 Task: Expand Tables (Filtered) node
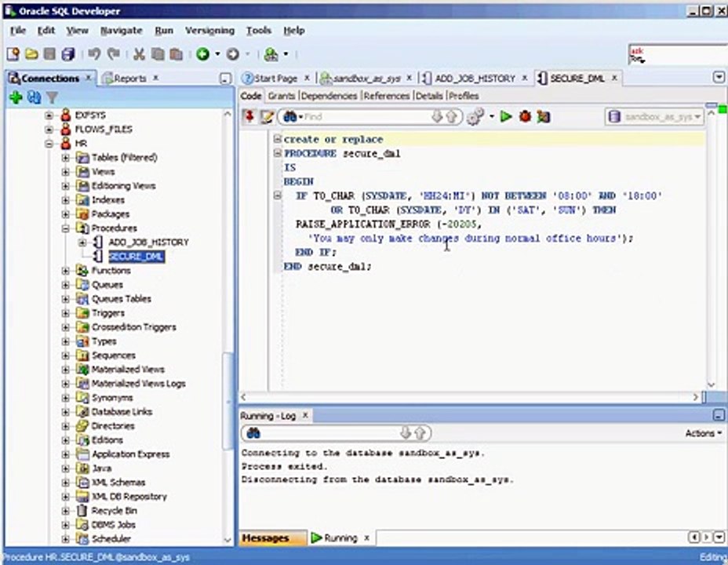coord(65,158)
